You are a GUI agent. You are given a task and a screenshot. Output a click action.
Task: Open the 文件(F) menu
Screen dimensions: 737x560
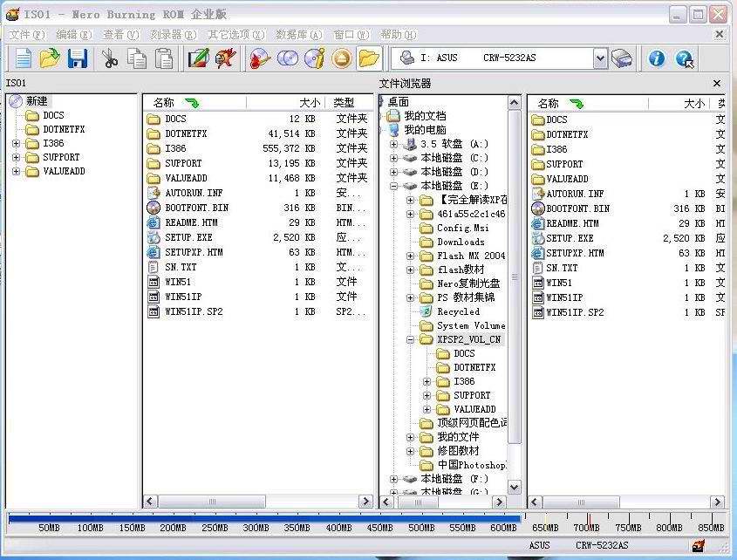click(27, 35)
